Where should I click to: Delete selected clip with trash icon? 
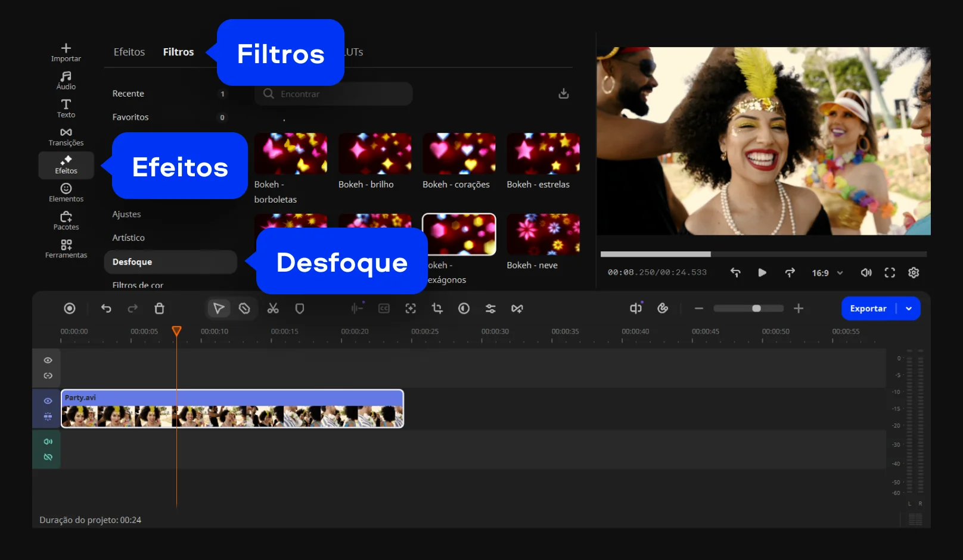[159, 308]
